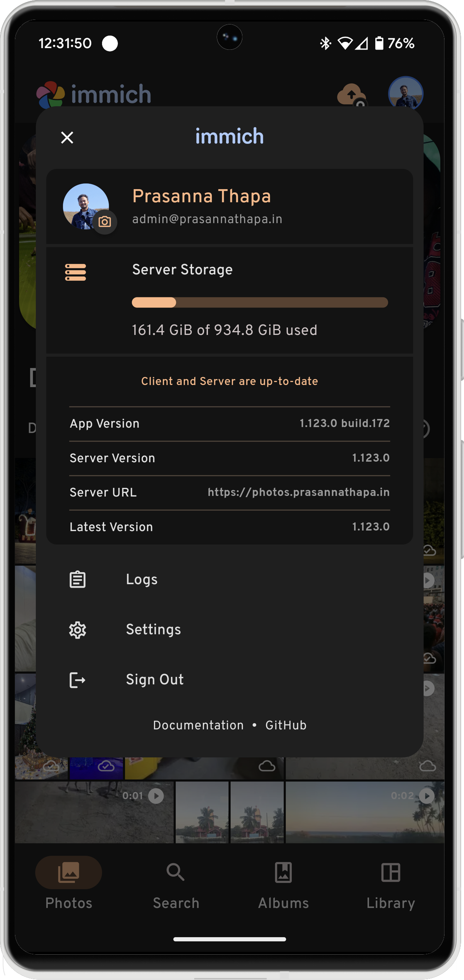Open the Documentation link
The width and height of the screenshot is (464, 980).
click(x=198, y=725)
